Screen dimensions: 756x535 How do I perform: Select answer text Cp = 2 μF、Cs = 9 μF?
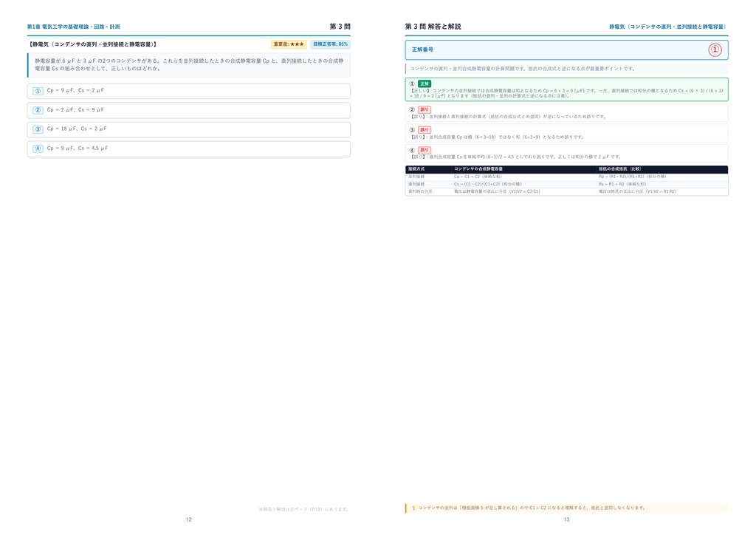click(75, 110)
